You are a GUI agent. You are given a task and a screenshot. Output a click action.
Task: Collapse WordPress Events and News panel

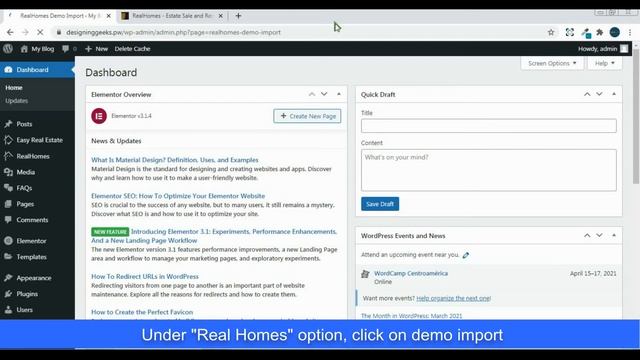614,236
